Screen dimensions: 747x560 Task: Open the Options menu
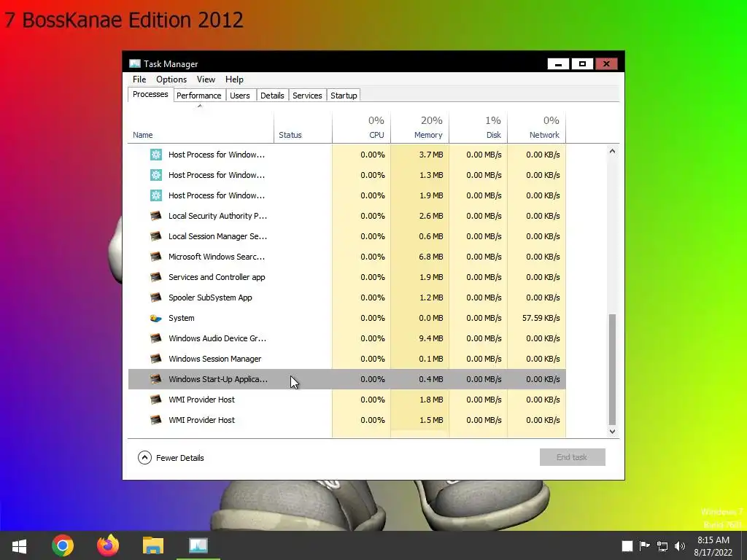pos(171,79)
